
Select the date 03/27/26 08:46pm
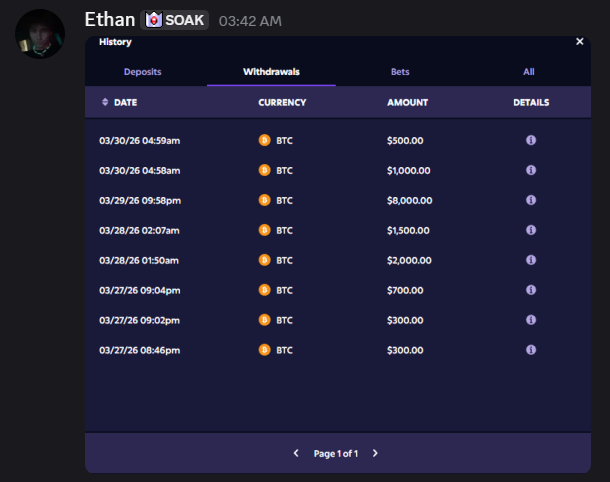140,350
